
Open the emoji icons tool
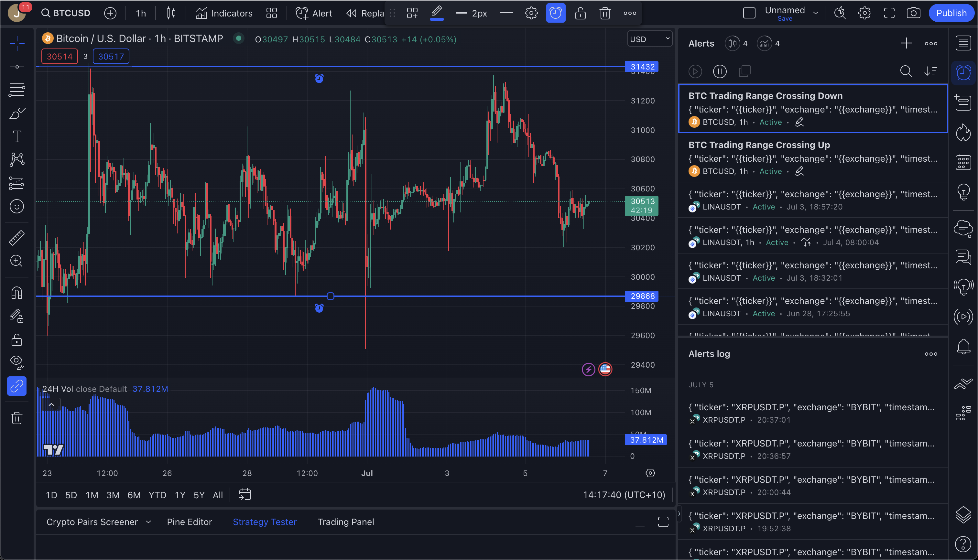click(17, 207)
